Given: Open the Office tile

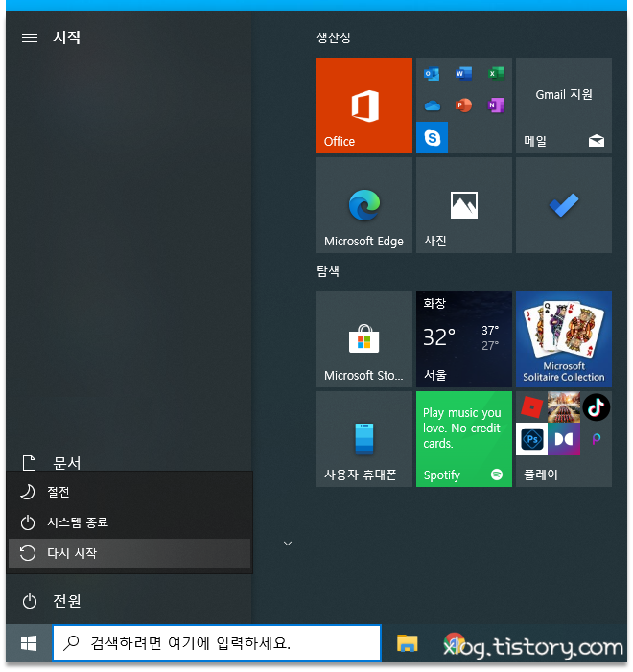Looking at the screenshot, I should coord(364,105).
